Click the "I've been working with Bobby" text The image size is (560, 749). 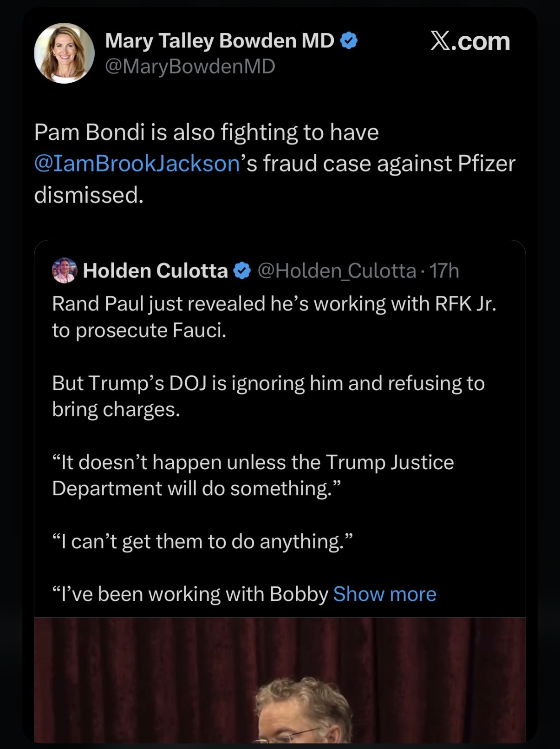(190, 594)
